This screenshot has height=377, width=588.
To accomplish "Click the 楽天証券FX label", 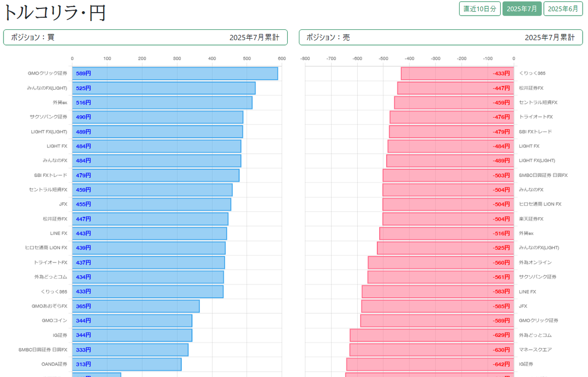I will pos(531,219).
